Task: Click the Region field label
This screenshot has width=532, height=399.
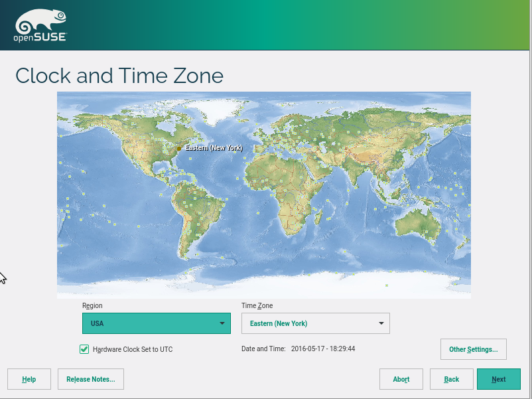Action: (x=92, y=305)
